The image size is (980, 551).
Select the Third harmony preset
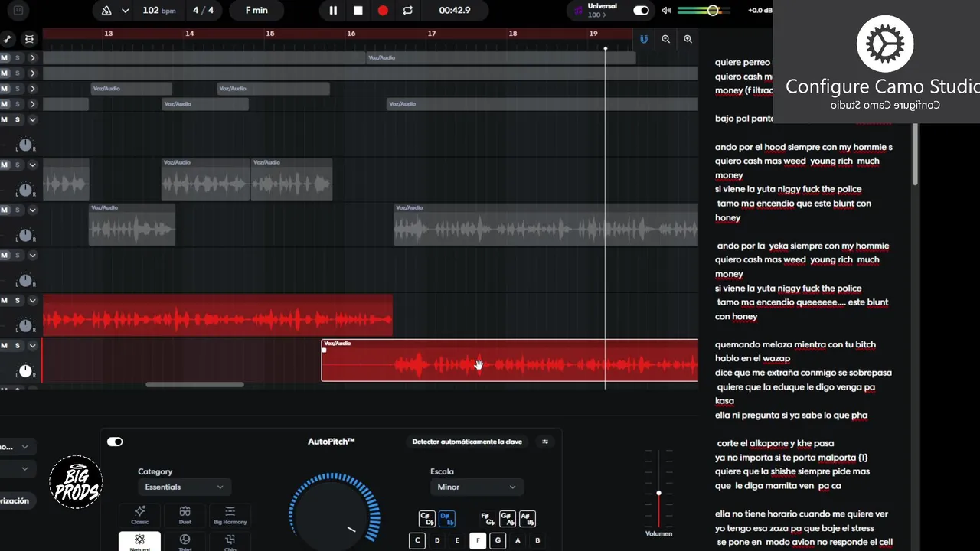point(185,542)
